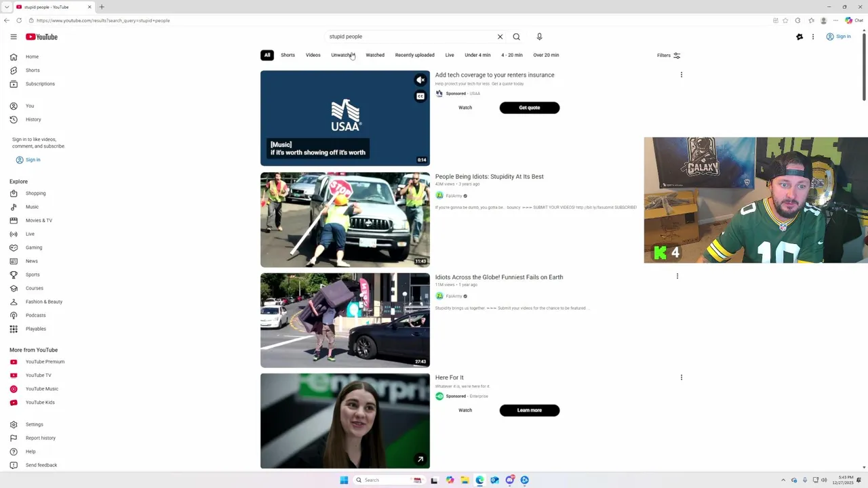Open more options for USAA ad
The image size is (868, 488).
click(682, 75)
